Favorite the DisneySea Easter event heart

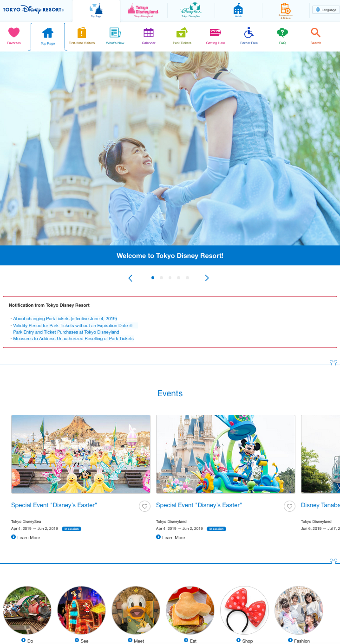[x=144, y=506]
